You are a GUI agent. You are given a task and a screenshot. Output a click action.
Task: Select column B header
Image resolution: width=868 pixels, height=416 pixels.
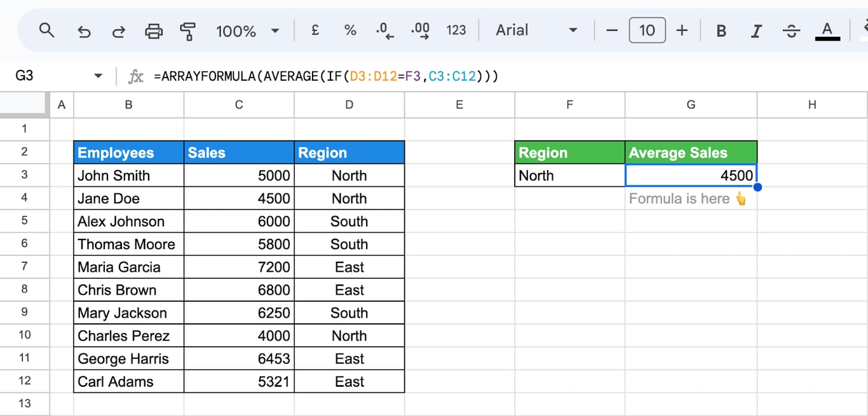click(129, 105)
